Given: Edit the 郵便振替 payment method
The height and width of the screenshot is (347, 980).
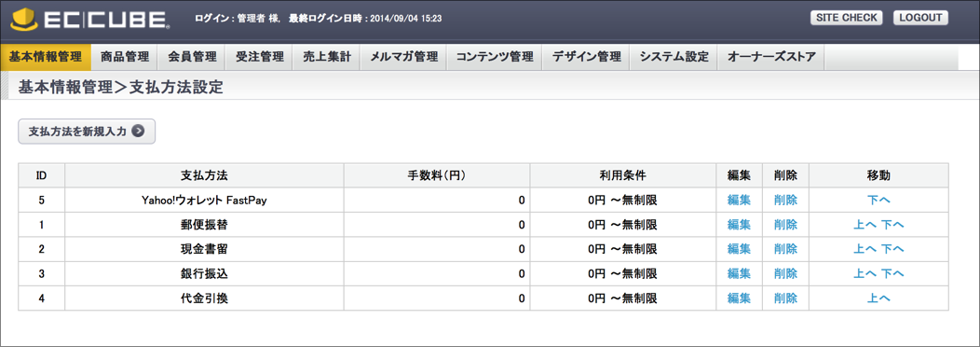Looking at the screenshot, I should tap(739, 224).
